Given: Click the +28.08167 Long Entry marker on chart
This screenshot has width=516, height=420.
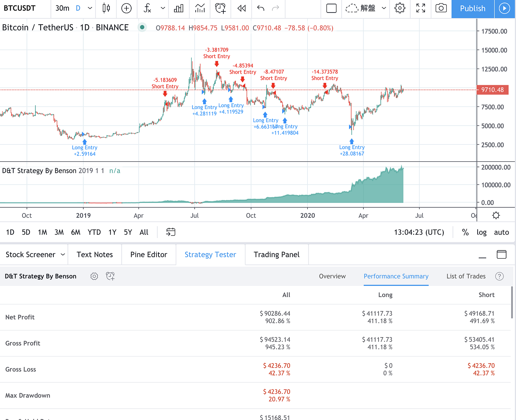Looking at the screenshot, I should (352, 147).
